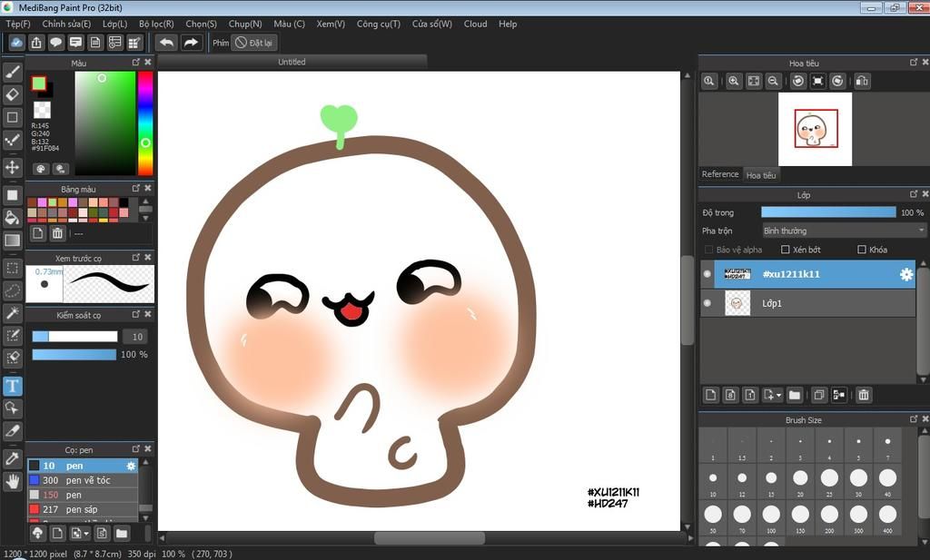
Task: Click the brush size value field showing 10
Action: tap(135, 337)
